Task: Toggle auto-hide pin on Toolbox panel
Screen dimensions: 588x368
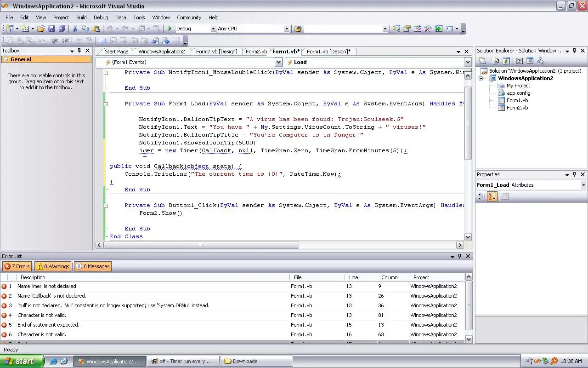Action: pyautogui.click(x=79, y=51)
